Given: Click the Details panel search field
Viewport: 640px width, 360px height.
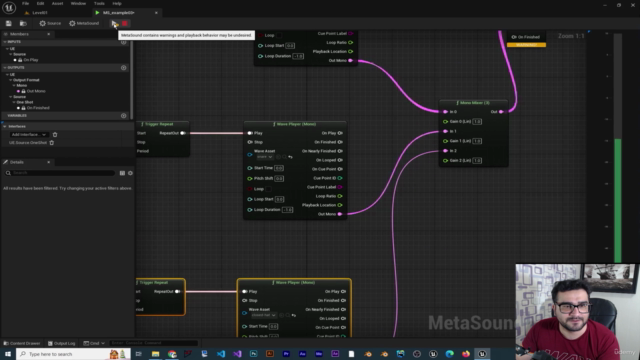Looking at the screenshot, I should [x=60, y=173].
